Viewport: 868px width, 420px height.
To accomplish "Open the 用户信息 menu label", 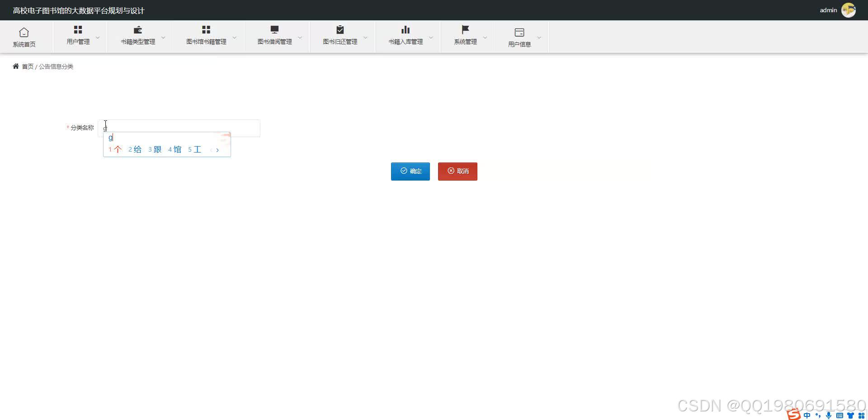I will pyautogui.click(x=519, y=44).
